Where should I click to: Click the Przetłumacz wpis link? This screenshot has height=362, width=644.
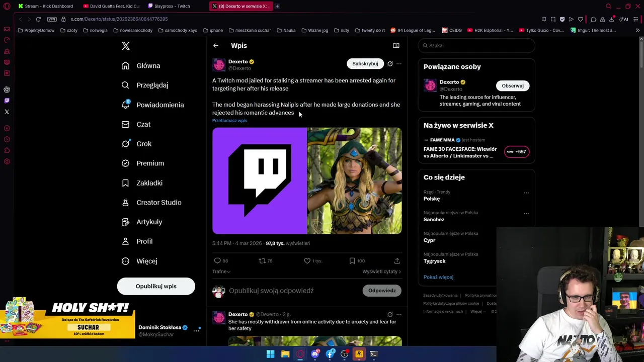coord(229,121)
